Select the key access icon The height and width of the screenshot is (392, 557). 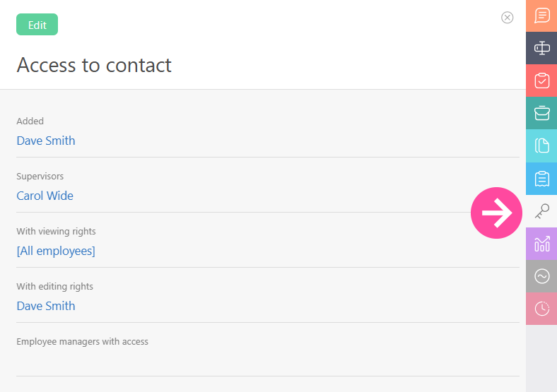pyautogui.click(x=541, y=211)
